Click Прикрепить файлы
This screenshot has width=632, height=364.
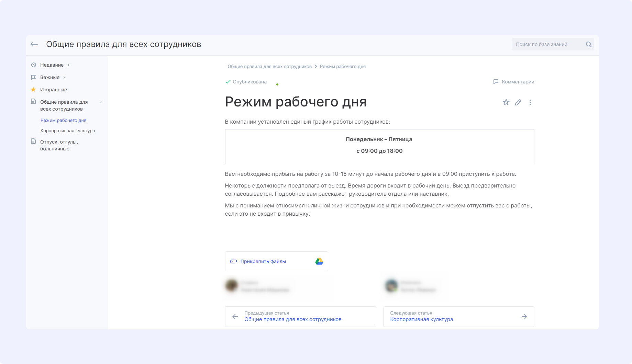pyautogui.click(x=263, y=261)
